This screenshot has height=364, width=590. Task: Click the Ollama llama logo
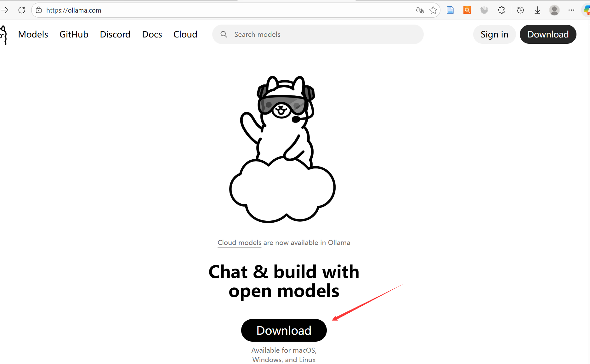pyautogui.click(x=3, y=35)
